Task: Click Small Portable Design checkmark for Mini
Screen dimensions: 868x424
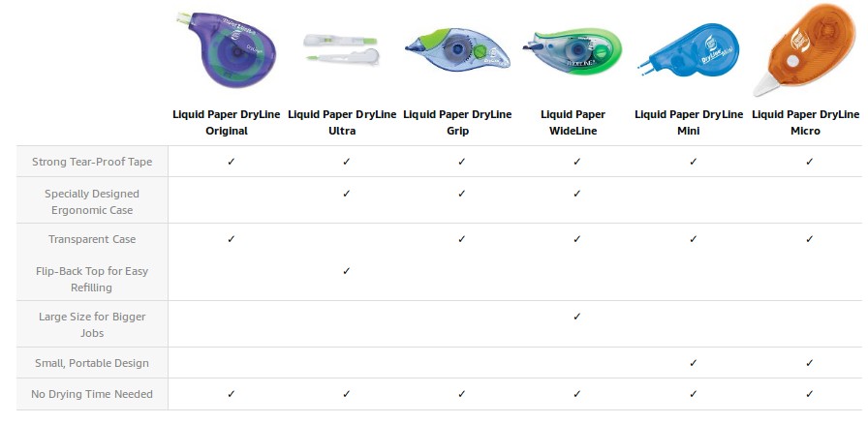Action: 693,363
